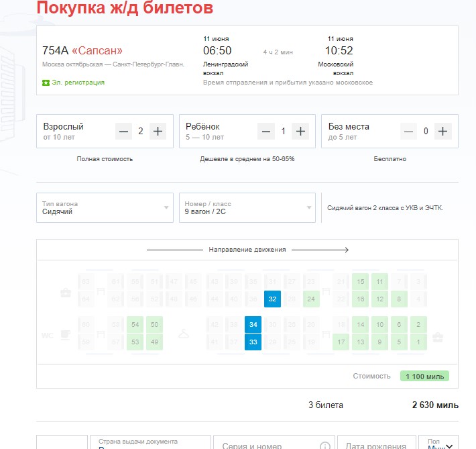The height and width of the screenshot is (449, 476).
Task: Select available seat 17
Action: point(341,342)
